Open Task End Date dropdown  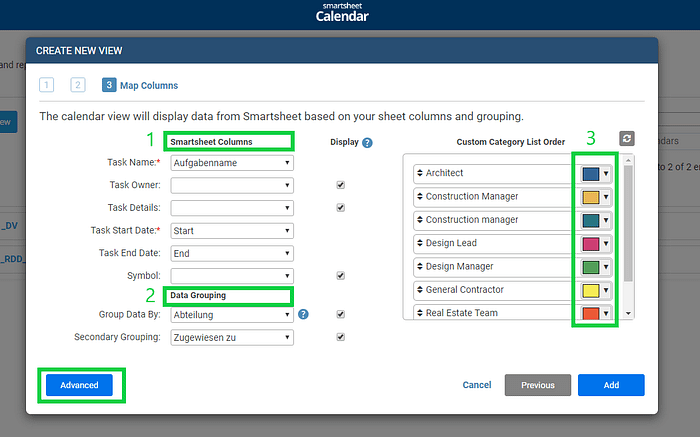click(x=232, y=254)
